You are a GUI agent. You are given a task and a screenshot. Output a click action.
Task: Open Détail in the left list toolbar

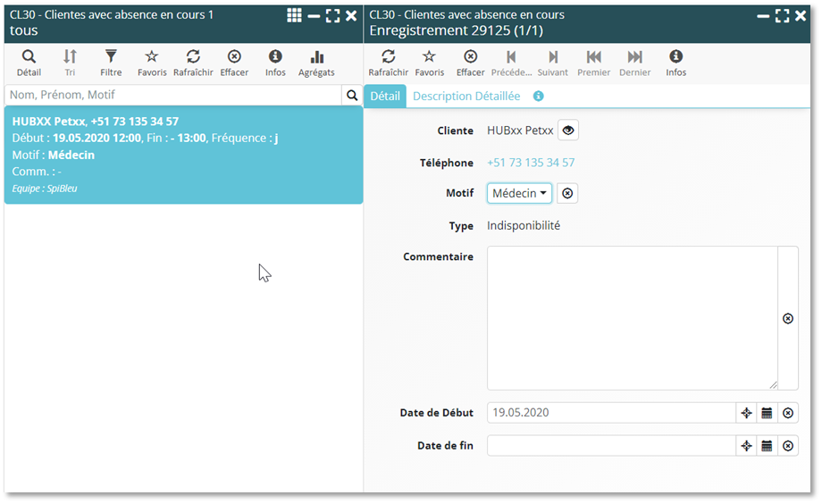(29, 63)
